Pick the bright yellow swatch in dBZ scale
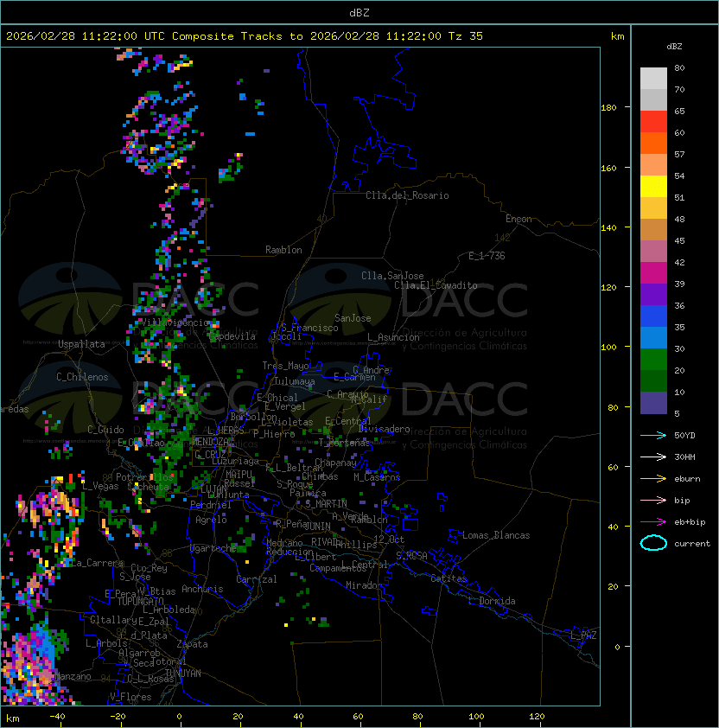The height and width of the screenshot is (728, 719). 653,186
